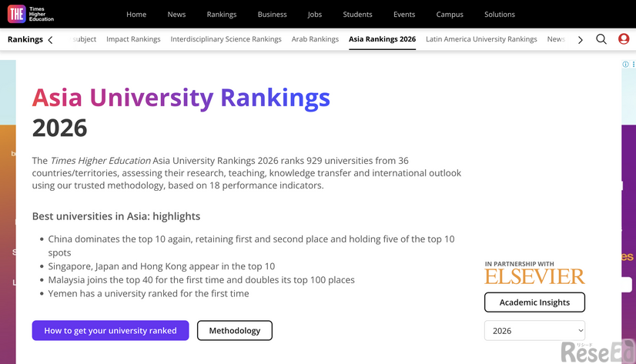Go to the Home menu item
This screenshot has height=364, width=636.
[x=136, y=14]
